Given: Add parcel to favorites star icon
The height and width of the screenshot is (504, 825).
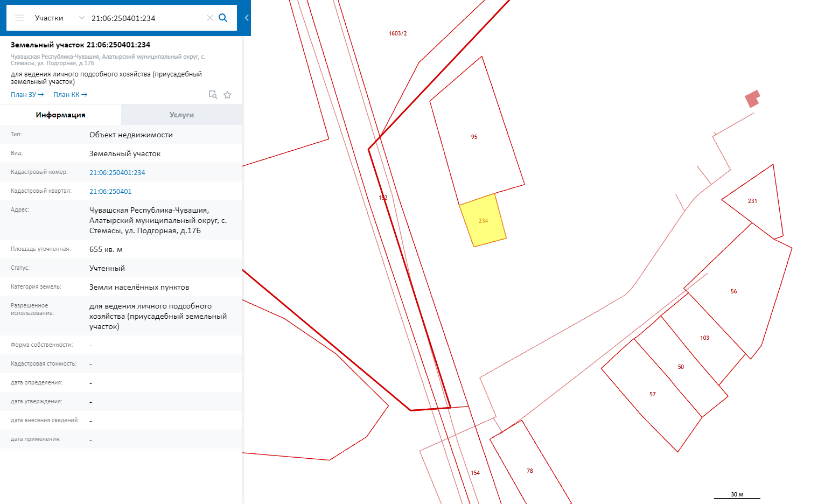Looking at the screenshot, I should [x=228, y=95].
